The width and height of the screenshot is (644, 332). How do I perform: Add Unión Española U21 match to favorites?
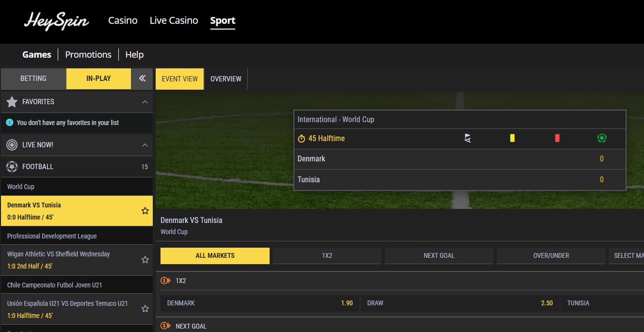click(x=145, y=309)
